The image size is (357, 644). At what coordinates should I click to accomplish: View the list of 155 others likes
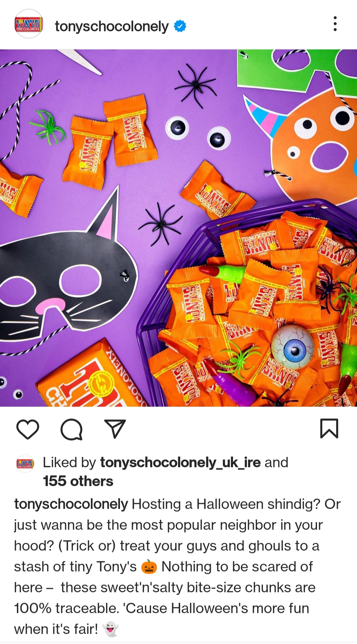78,481
